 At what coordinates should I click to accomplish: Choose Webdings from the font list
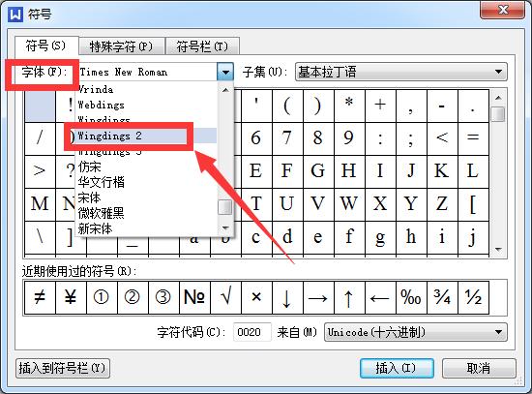click(x=146, y=105)
